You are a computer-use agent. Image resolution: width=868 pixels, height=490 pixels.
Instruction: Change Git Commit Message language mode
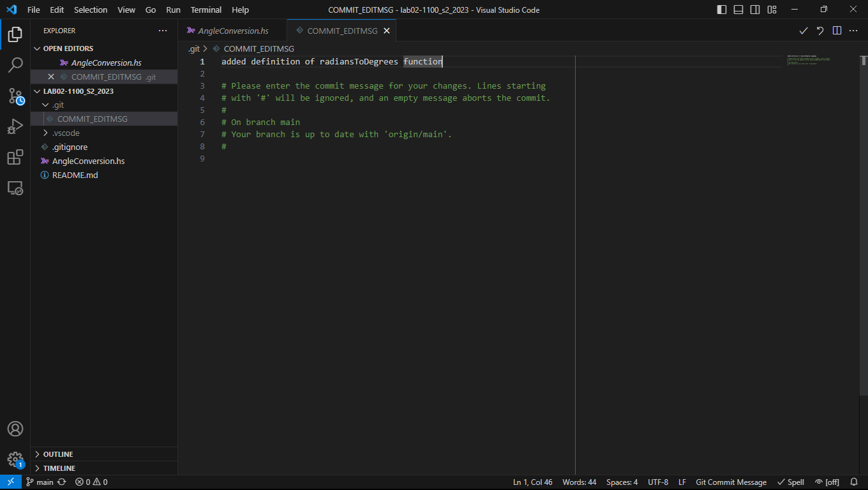(731, 482)
